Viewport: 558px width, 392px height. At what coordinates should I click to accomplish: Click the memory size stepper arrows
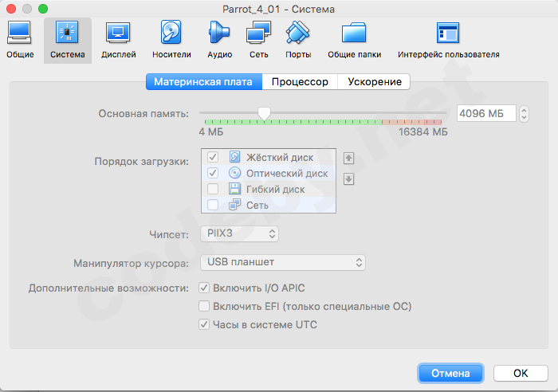pyautogui.click(x=524, y=114)
